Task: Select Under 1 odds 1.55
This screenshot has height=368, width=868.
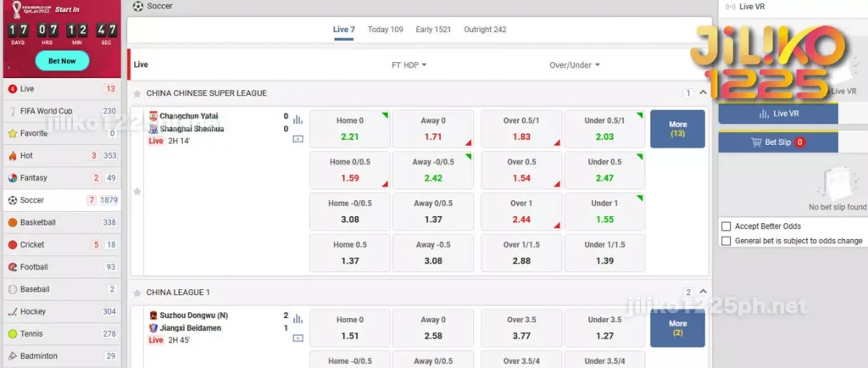Action: (x=604, y=211)
